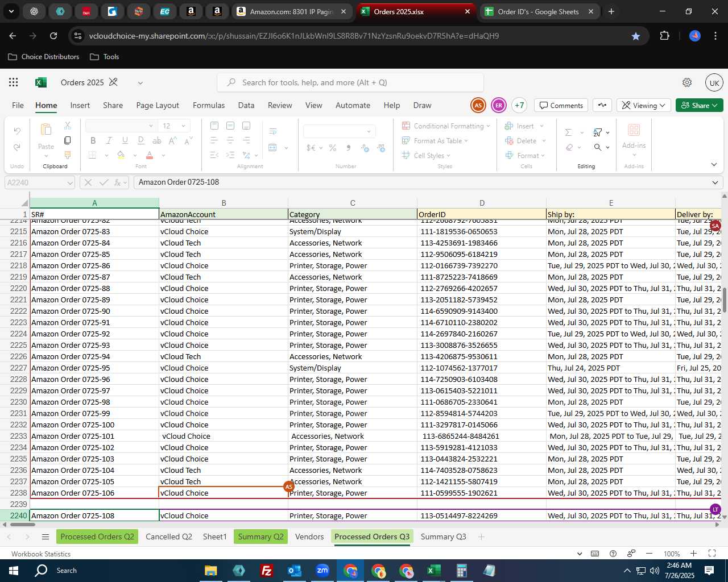728x582 pixels.
Task: Click the Clear eraser icon in Editing
Action: [x=569, y=147]
